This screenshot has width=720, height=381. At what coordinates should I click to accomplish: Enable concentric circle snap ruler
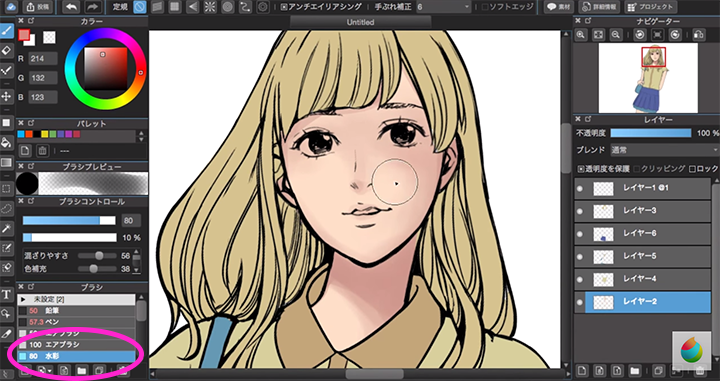coord(227,7)
